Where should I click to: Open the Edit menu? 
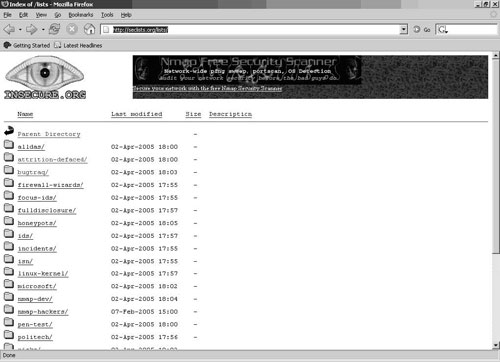[x=23, y=15]
